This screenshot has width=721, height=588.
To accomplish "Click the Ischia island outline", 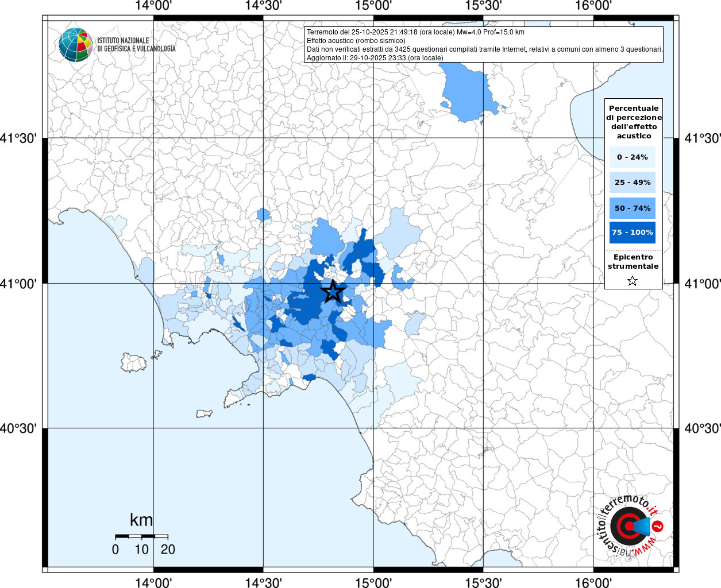I will point(133,363).
